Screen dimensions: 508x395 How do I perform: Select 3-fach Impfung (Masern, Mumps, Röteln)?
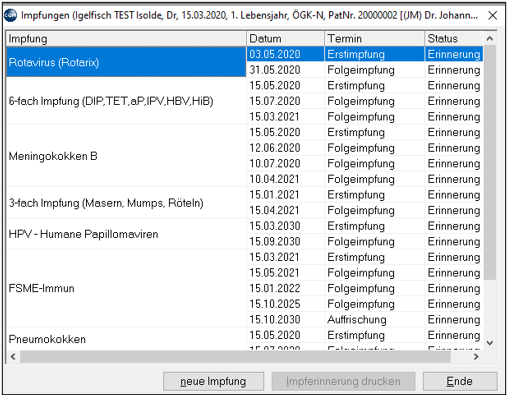[x=126, y=202]
